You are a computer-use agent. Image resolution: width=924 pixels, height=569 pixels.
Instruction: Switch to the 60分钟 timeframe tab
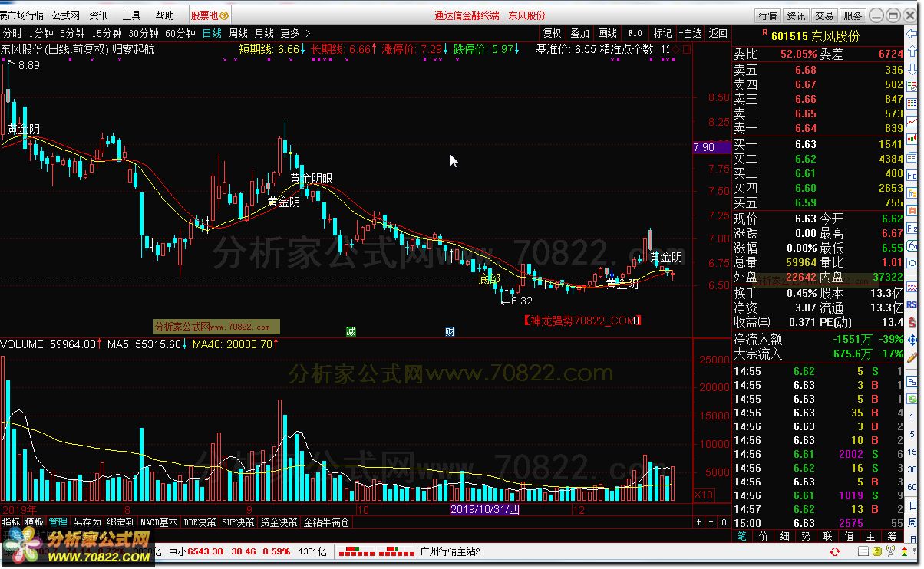pos(180,33)
